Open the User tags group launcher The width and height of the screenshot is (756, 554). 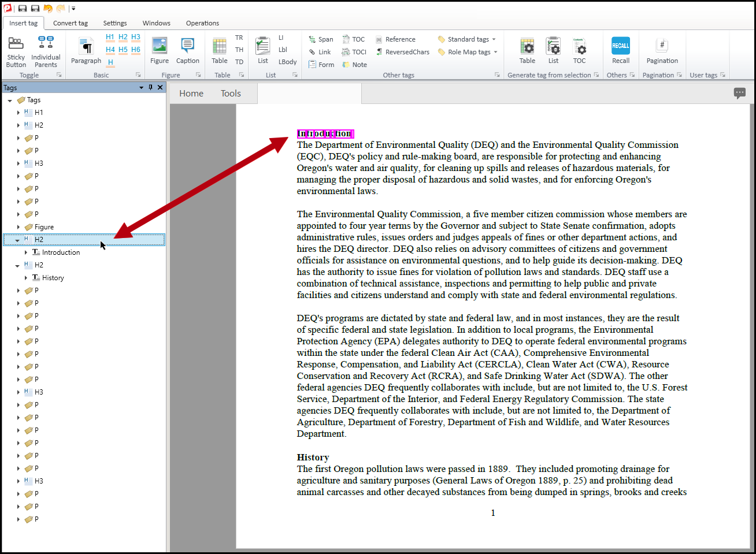tap(722, 75)
